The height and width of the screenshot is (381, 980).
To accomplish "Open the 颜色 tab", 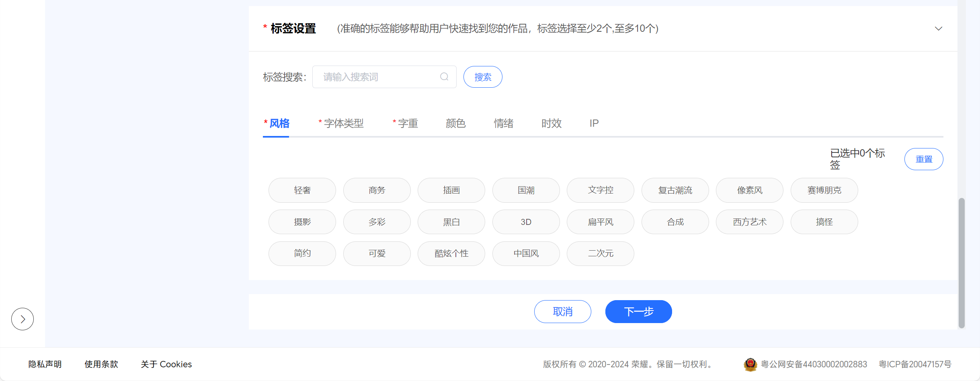I will (455, 124).
